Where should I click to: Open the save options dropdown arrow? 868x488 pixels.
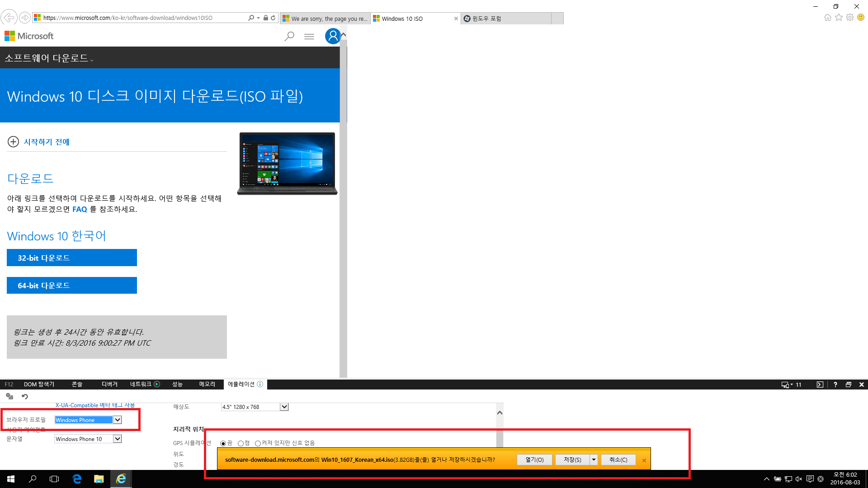pyautogui.click(x=594, y=460)
